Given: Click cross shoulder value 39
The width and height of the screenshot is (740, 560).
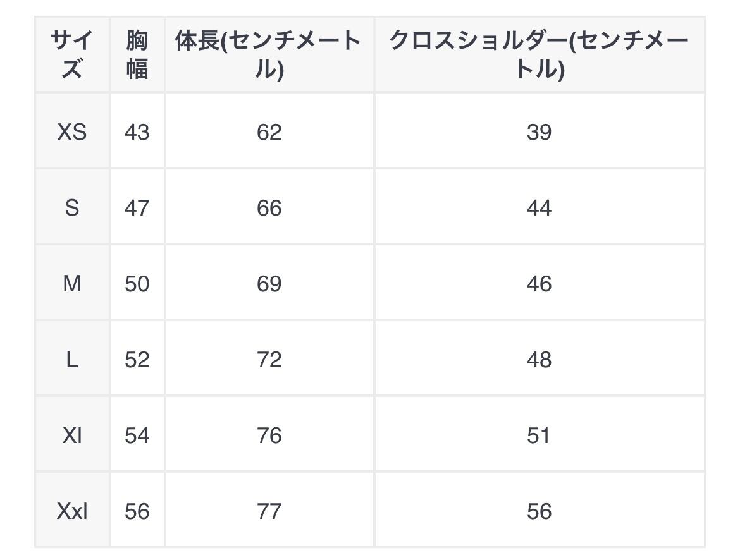Looking at the screenshot, I should pyautogui.click(x=539, y=132).
